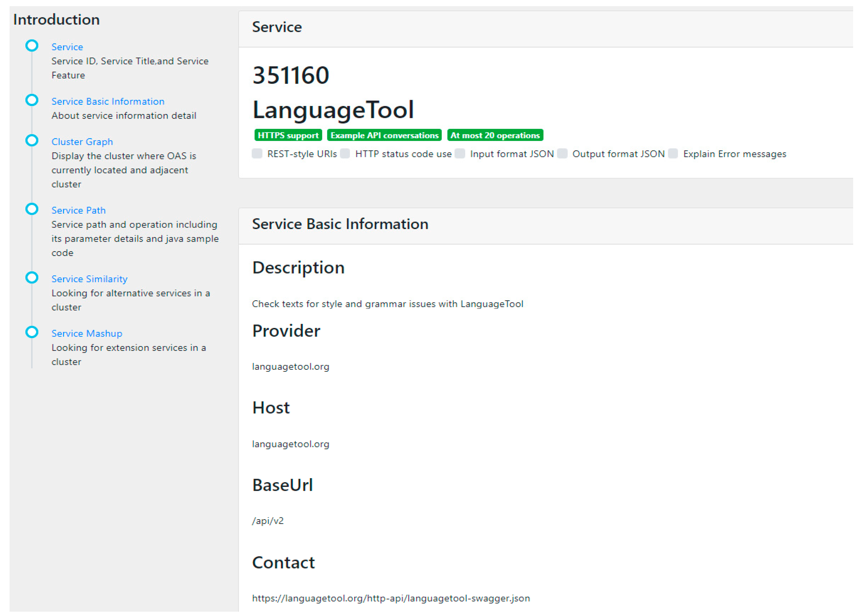Click the circle marker beside Service Basic Information
868x616 pixels.
[32, 100]
